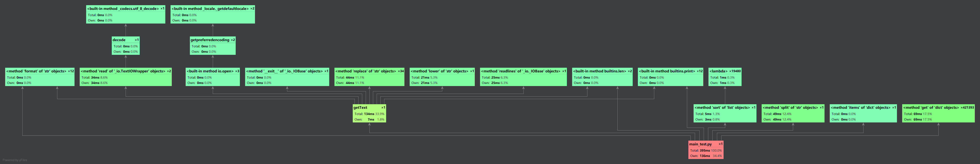Select the 'items' of 'dict' objects node

863,113
